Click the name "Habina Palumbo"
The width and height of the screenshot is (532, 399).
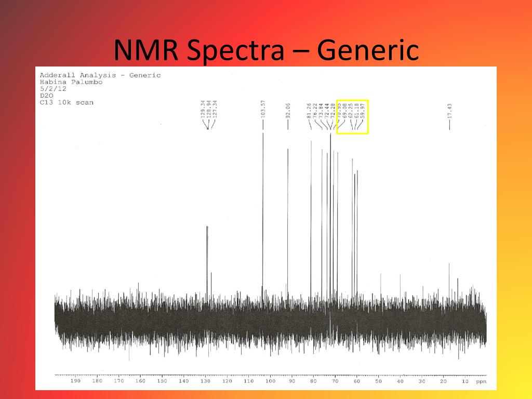coord(71,82)
